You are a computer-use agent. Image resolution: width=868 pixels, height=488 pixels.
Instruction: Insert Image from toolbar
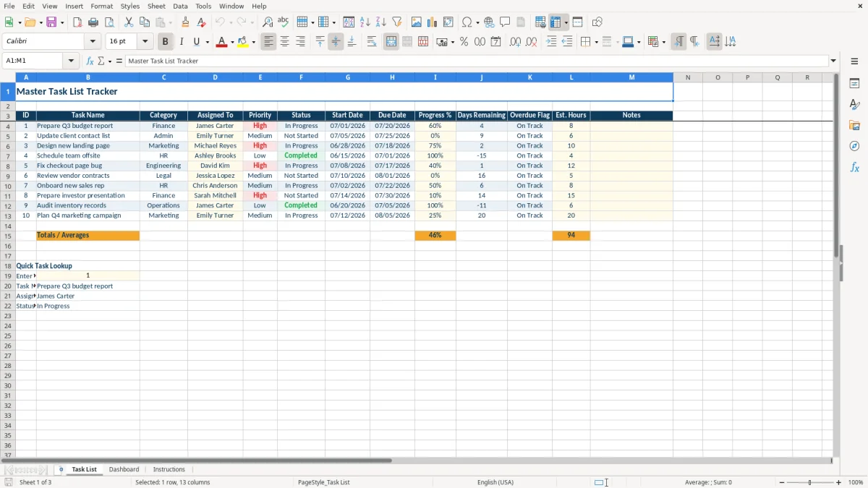[x=417, y=22]
